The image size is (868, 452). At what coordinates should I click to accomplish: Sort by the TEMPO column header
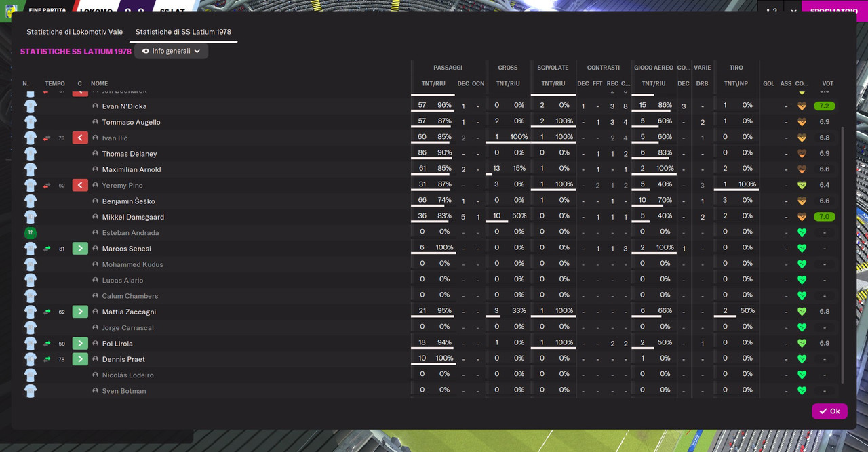coord(55,84)
